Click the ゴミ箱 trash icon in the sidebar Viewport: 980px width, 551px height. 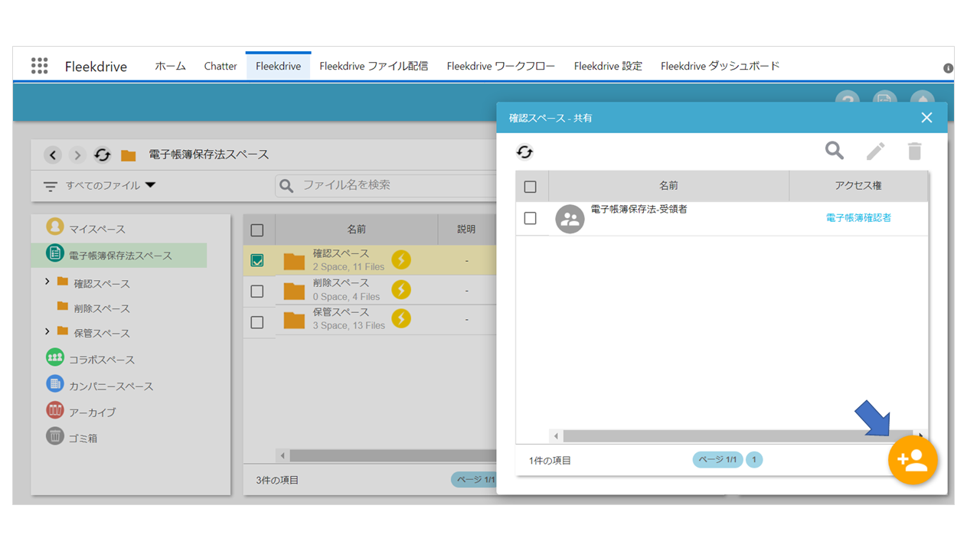[54, 436]
